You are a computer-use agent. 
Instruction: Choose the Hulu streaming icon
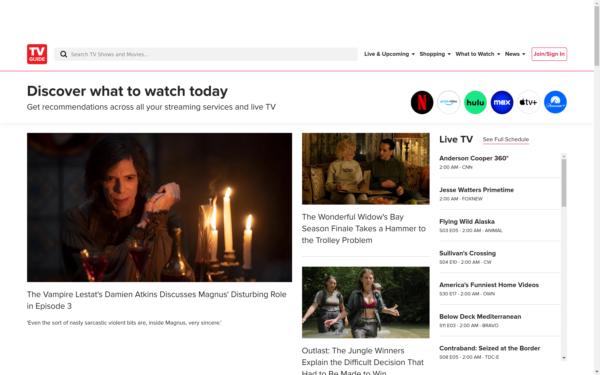pyautogui.click(x=475, y=102)
